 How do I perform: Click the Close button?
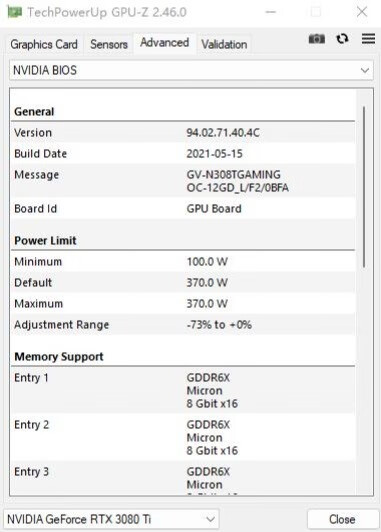click(x=342, y=519)
